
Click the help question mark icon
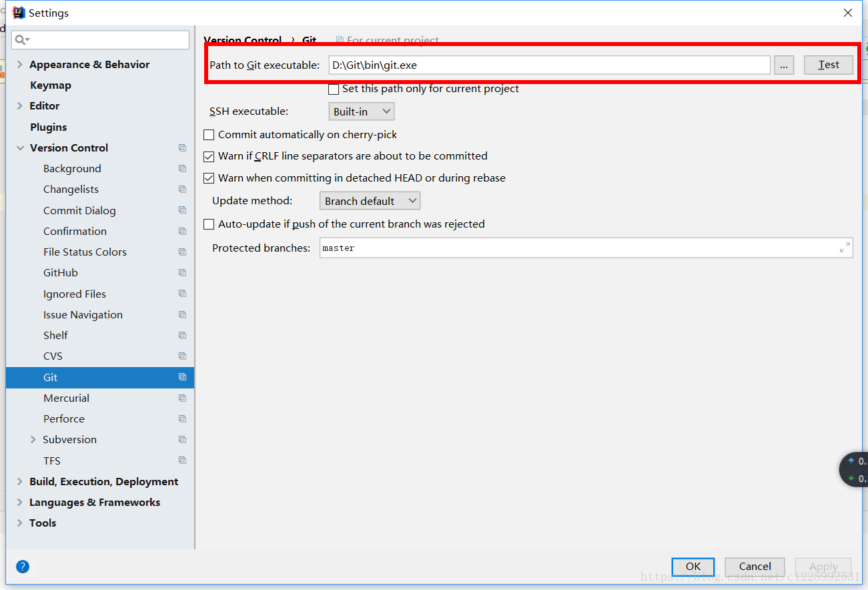point(23,567)
